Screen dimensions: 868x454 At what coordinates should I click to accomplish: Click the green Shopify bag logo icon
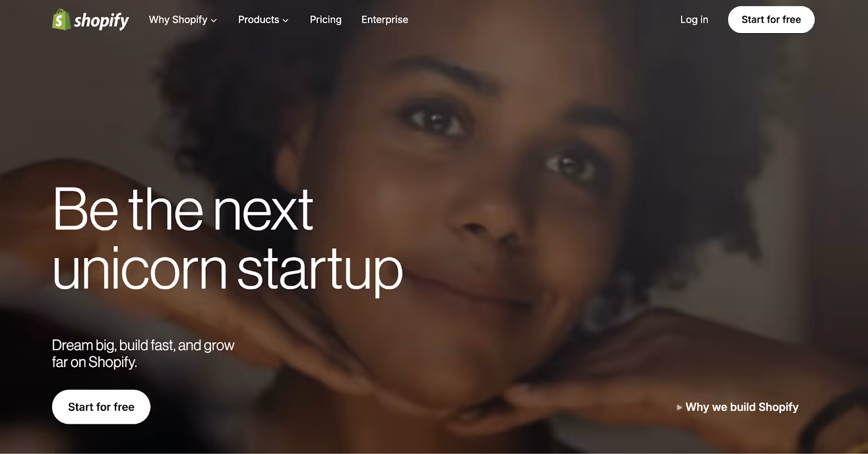click(x=61, y=20)
